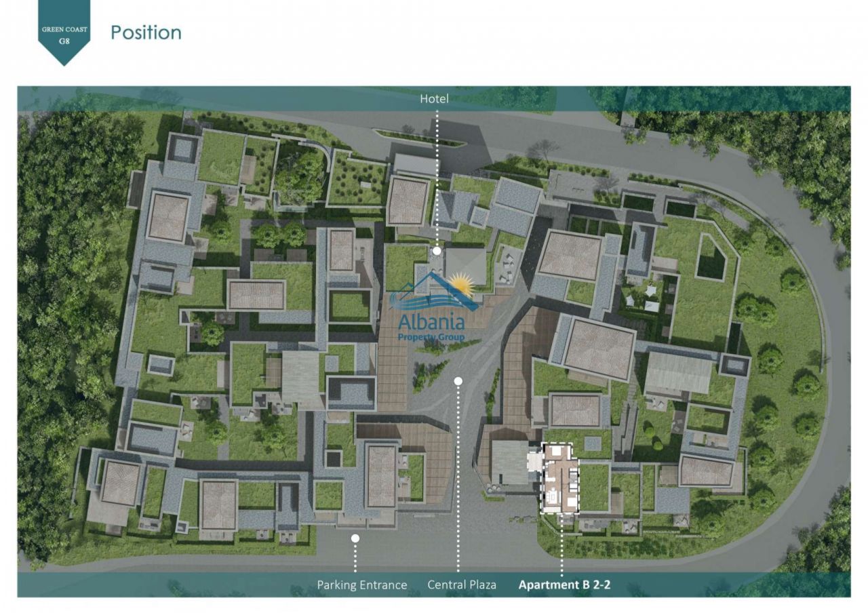Viewport: 868px width, 613px height.
Task: Click the large tree in the top courtyard
Action: 298,176
